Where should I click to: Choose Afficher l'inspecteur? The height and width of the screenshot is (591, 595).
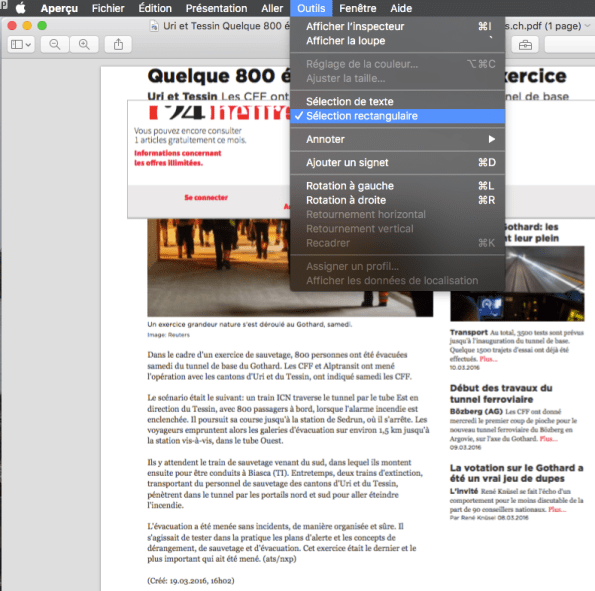coord(397,26)
